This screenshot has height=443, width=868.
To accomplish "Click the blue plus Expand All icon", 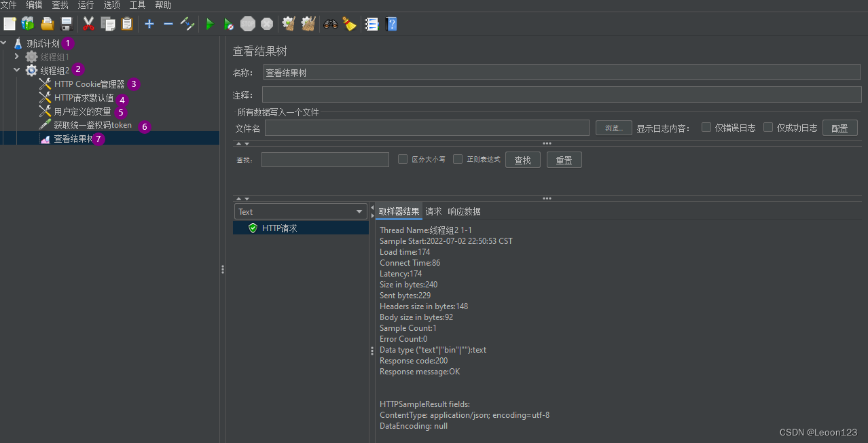I will (149, 24).
